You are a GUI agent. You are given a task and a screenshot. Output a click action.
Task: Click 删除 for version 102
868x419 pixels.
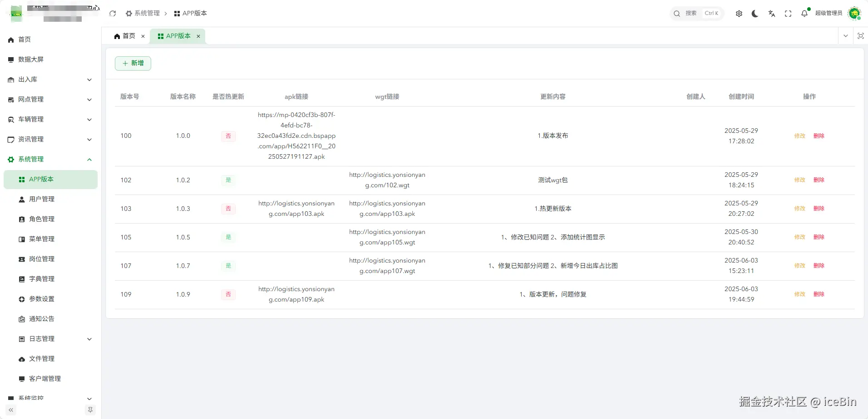pos(819,180)
